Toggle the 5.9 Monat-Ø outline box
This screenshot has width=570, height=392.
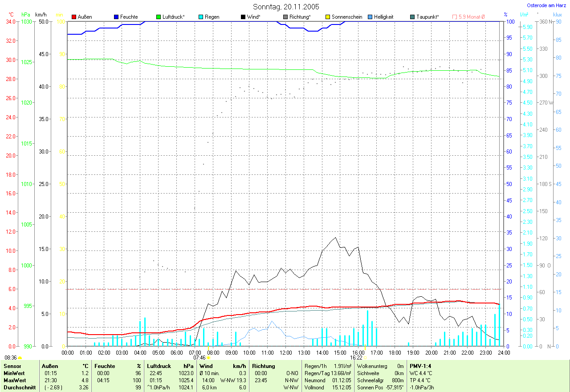click(455, 17)
